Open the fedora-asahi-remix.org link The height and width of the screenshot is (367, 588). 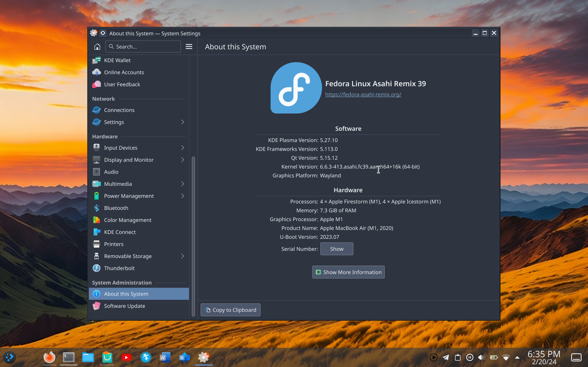coord(363,95)
